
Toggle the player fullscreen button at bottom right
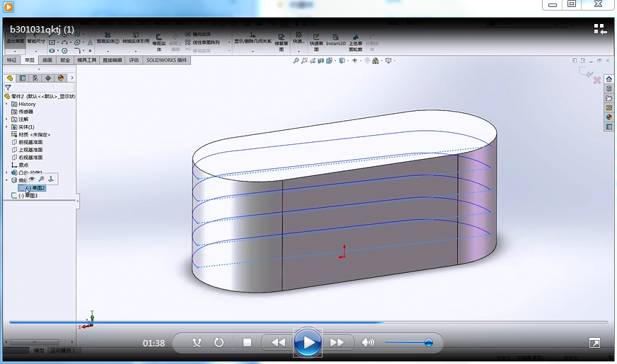pos(595,343)
